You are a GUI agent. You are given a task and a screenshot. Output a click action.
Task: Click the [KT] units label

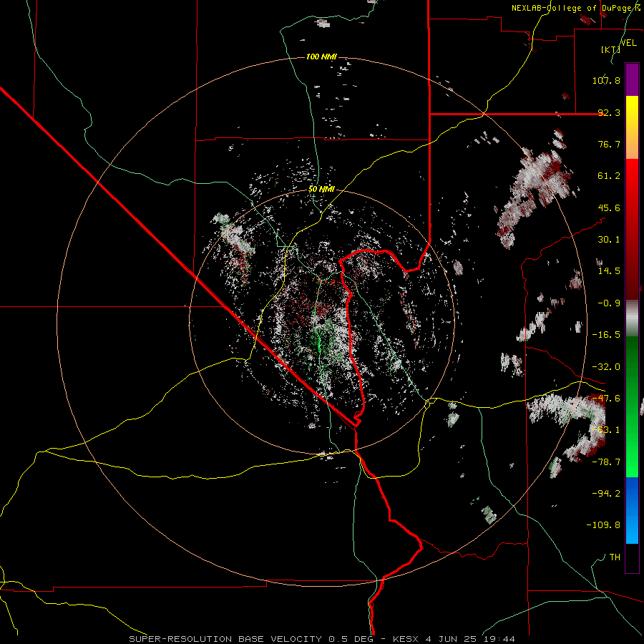(x=610, y=49)
